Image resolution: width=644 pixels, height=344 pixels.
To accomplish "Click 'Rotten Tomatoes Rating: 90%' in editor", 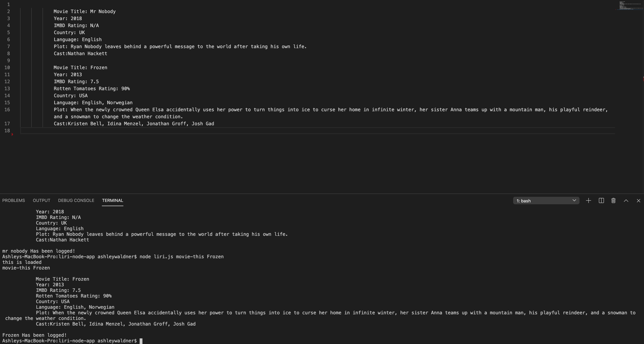I will point(92,89).
